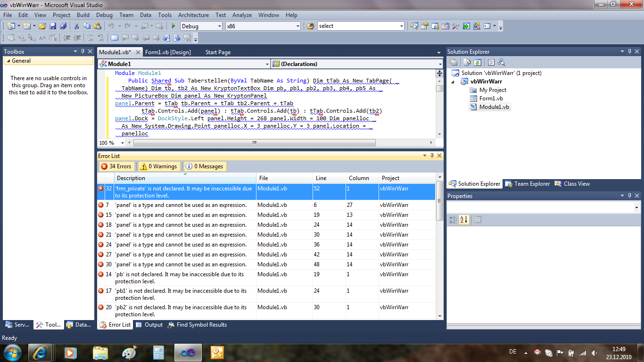Click the green Start Debugging arrow
The width and height of the screenshot is (644, 362).
point(173,26)
